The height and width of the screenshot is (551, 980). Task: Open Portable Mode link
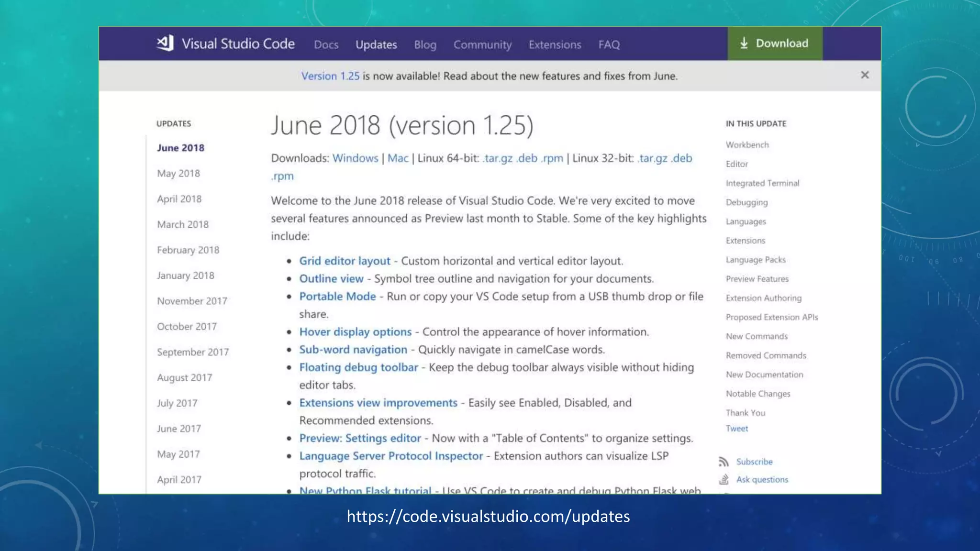337,296
